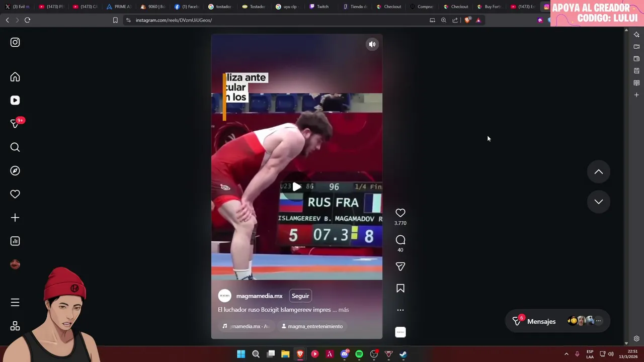Viewport: 644px width, 362px height.
Task: Open the dashboard chart icon in sidebar
Action: click(15, 241)
